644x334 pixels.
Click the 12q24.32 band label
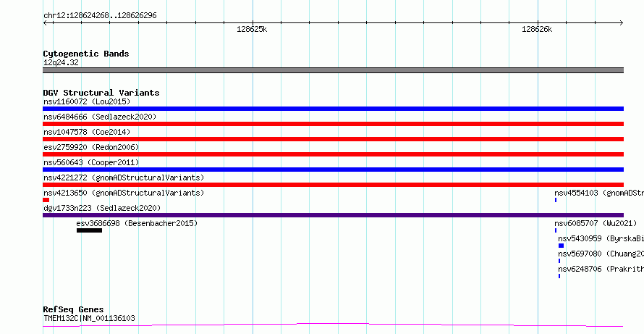point(61,63)
